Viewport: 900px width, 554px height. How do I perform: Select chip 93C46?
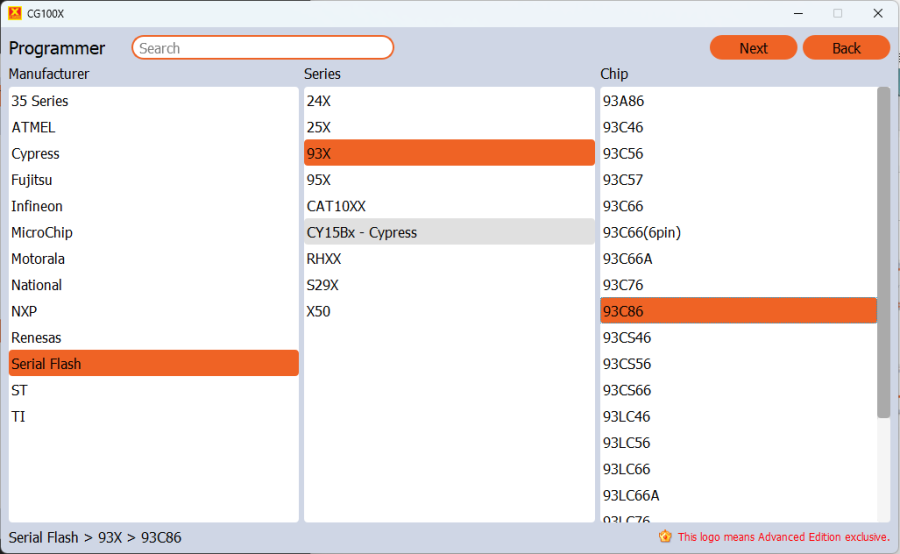point(623,127)
